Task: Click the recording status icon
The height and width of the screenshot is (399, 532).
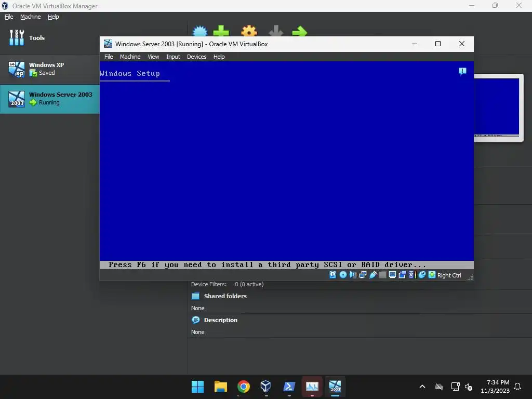Action: click(x=402, y=275)
